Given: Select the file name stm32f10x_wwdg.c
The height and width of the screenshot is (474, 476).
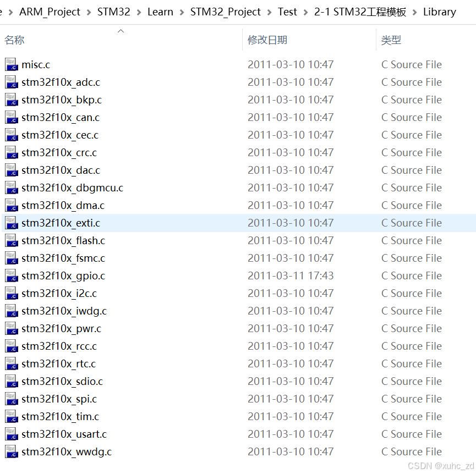Looking at the screenshot, I should 67,451.
